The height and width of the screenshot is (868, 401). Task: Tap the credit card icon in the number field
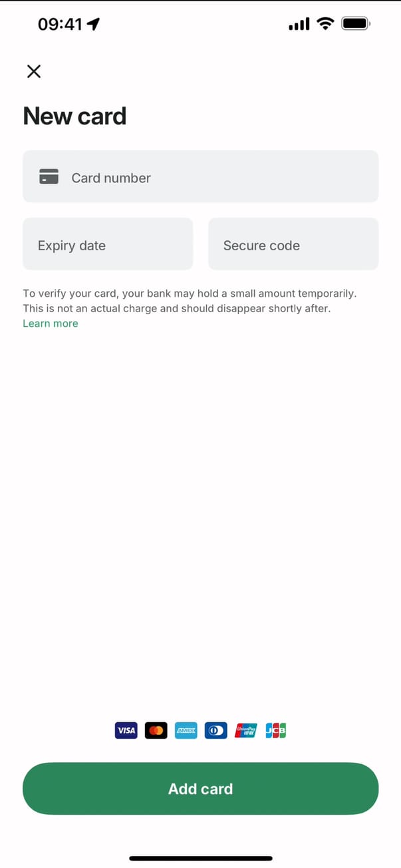tap(49, 177)
